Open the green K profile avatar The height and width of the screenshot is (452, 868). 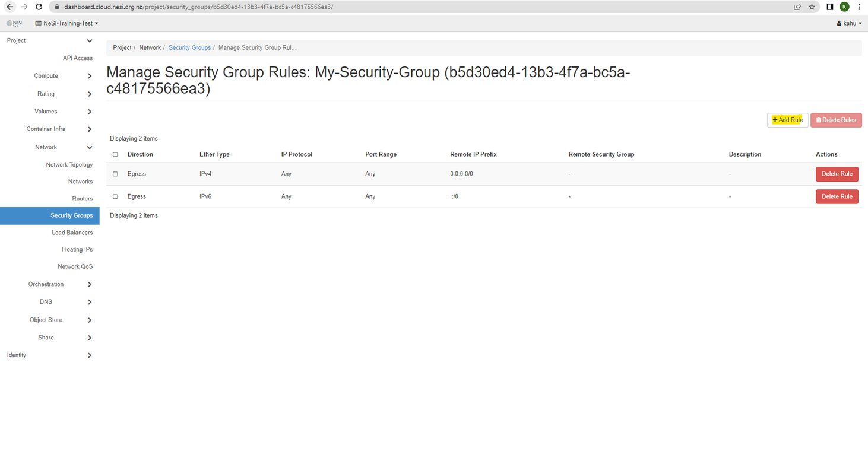point(844,7)
